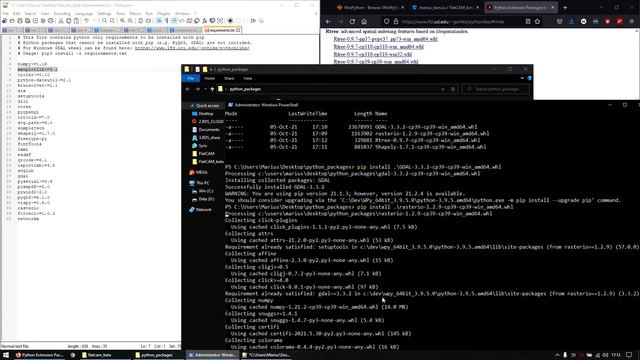Bookmark this page using the star icon

(x=538, y=22)
